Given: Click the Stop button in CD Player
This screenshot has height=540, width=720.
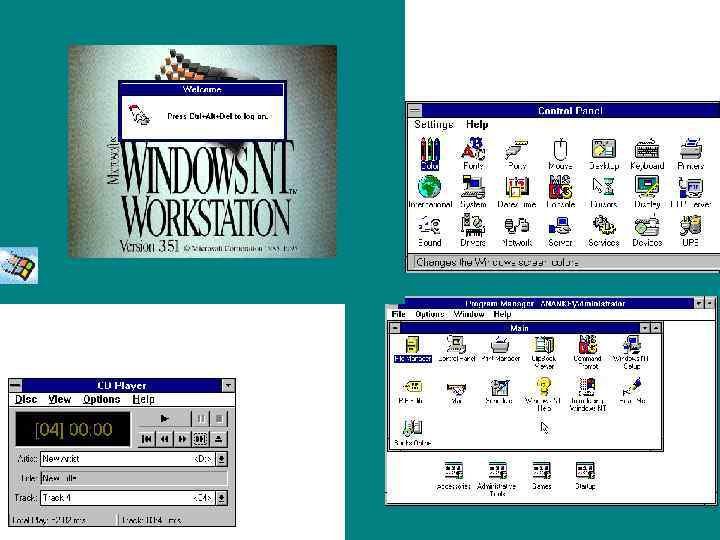Looking at the screenshot, I should pos(219,418).
